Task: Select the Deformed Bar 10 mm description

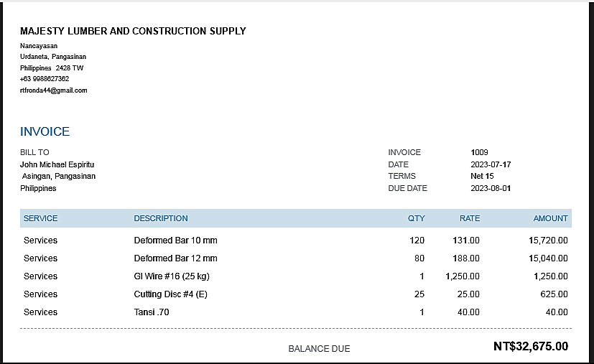Action: click(x=175, y=241)
